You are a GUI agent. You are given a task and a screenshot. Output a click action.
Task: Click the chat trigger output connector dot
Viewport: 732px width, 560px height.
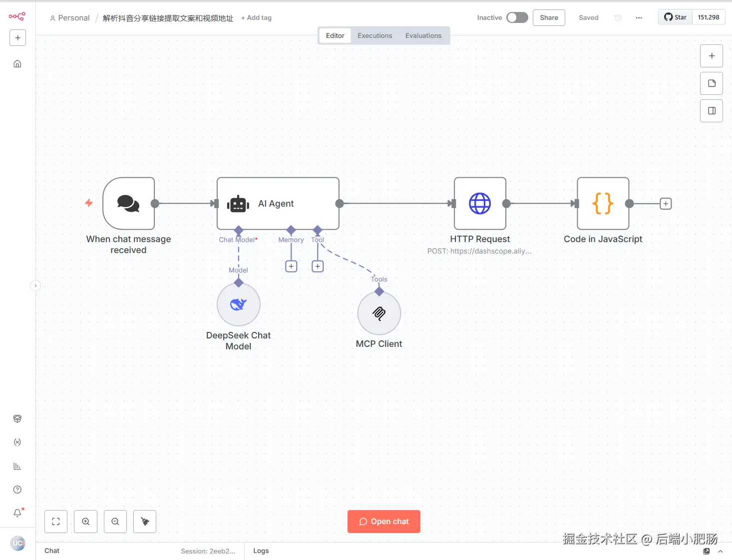click(x=155, y=204)
